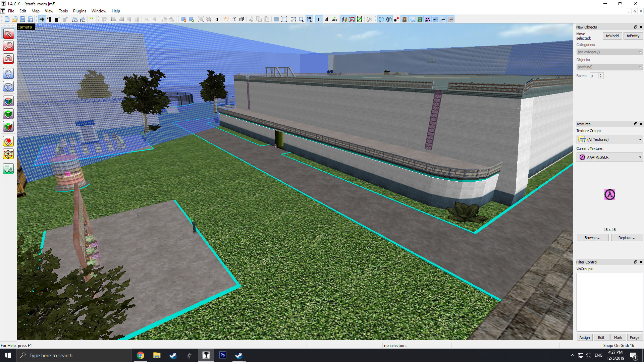Click the run map gamepad icon
Viewport: 644px width, 362px height.
[369, 19]
